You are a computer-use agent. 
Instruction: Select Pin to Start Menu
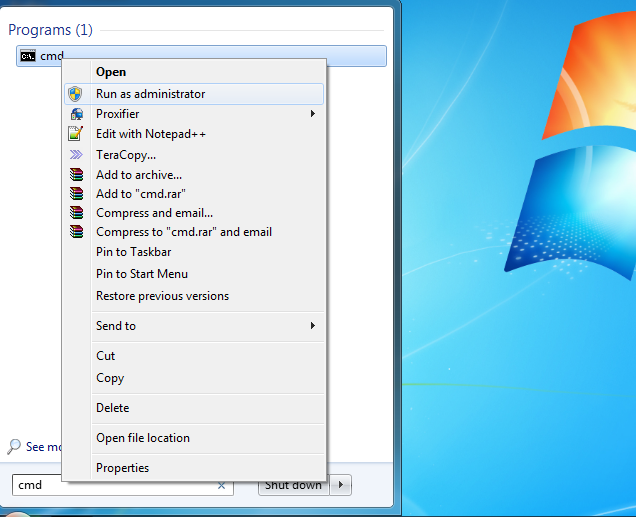[195, 274]
